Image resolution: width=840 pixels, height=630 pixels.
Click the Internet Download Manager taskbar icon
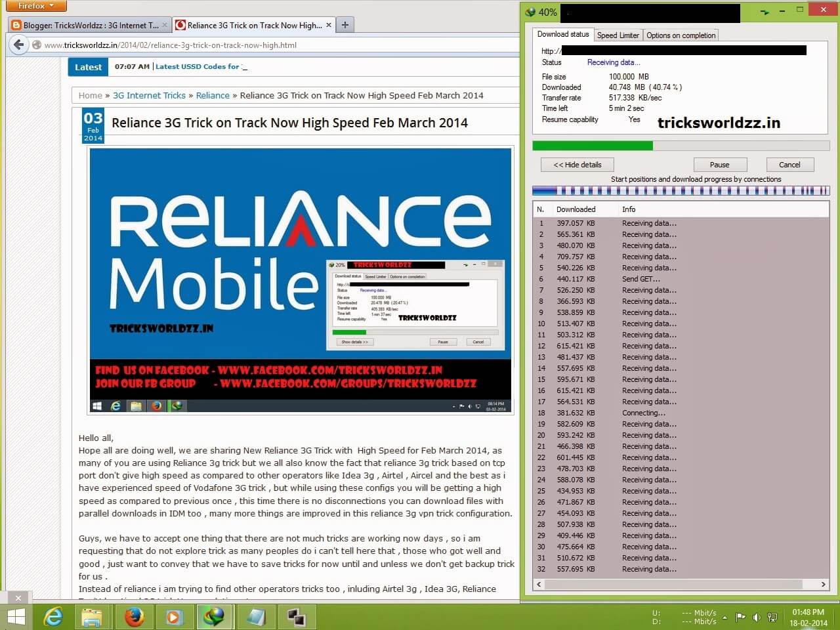pyautogui.click(x=215, y=617)
